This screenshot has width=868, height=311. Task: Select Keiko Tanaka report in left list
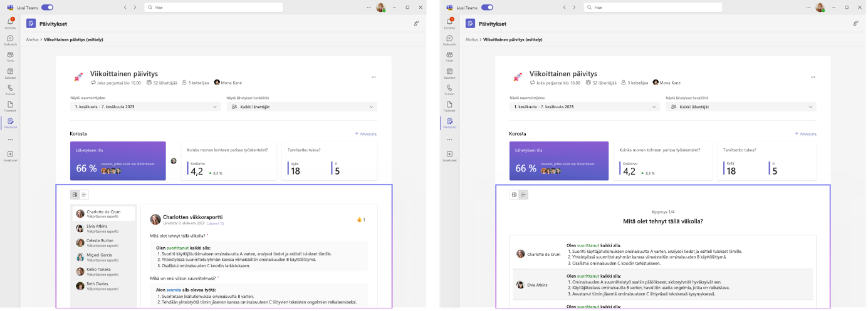(x=103, y=272)
